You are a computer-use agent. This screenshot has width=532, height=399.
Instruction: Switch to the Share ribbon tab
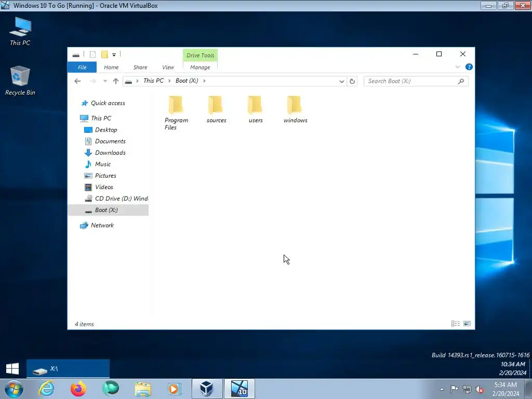tap(140, 67)
